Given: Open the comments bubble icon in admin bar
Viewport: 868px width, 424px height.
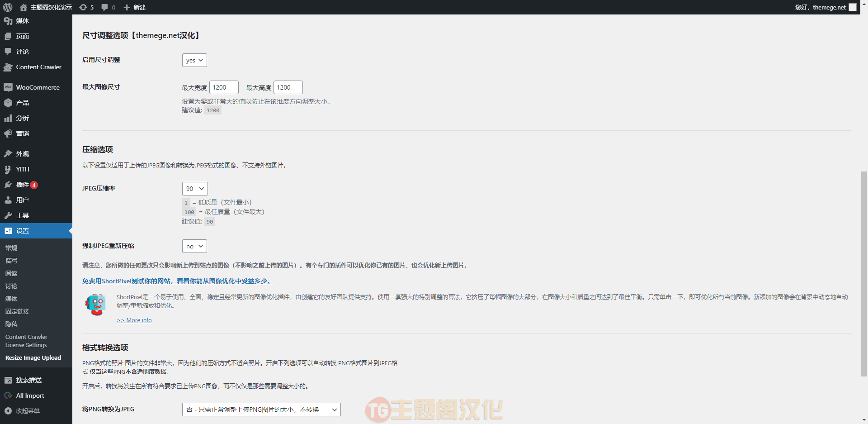Looking at the screenshot, I should (x=104, y=7).
